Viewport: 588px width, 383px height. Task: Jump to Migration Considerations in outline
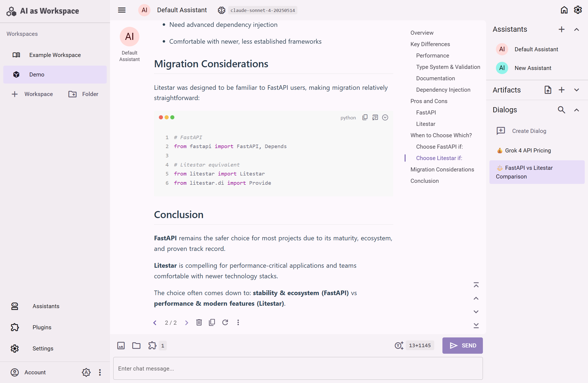pos(442,170)
